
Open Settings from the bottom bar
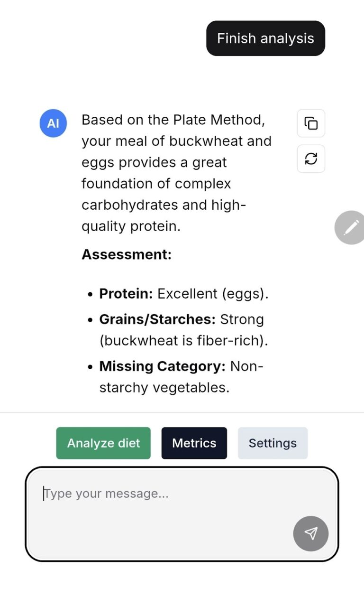[x=273, y=443]
